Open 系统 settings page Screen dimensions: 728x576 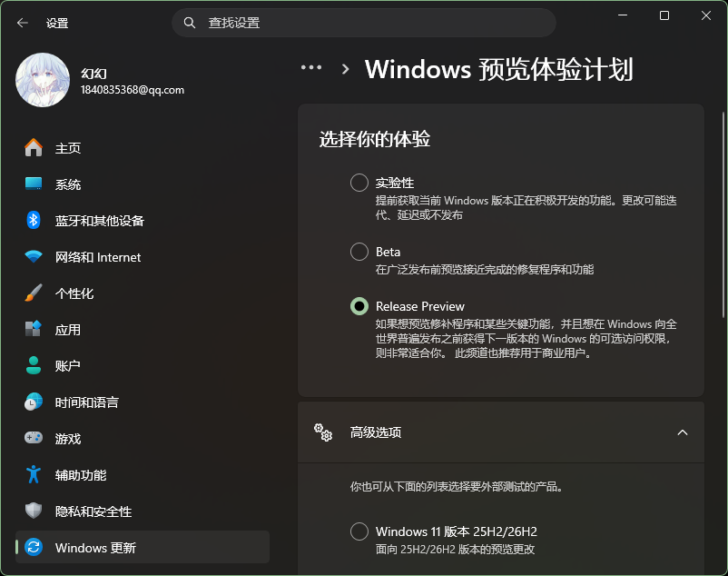click(143, 184)
